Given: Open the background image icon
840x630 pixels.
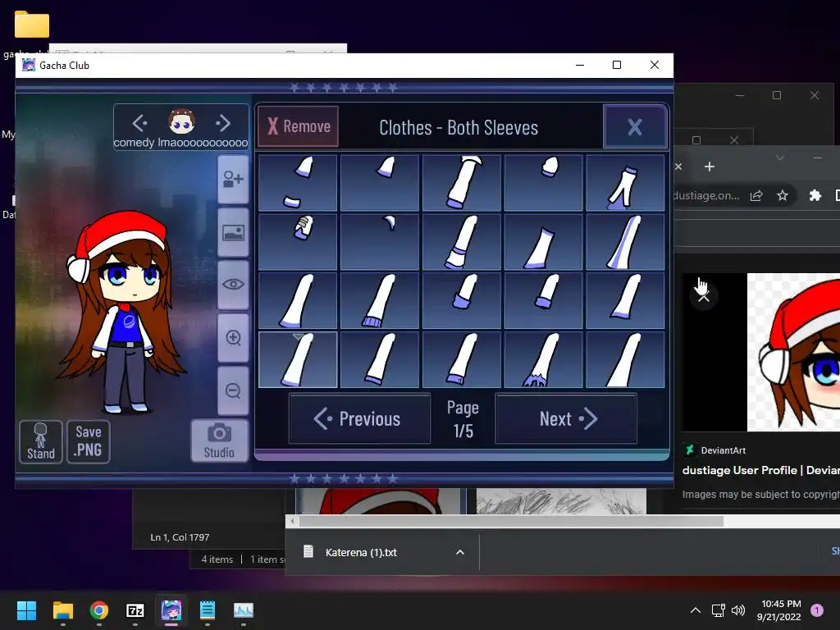Looking at the screenshot, I should tap(233, 232).
